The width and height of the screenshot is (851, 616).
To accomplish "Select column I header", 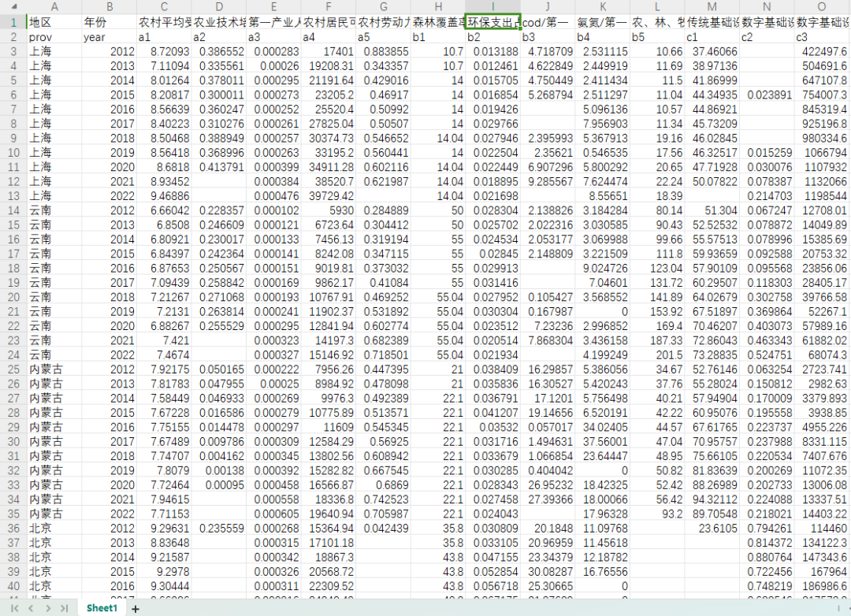I will tap(492, 6).
